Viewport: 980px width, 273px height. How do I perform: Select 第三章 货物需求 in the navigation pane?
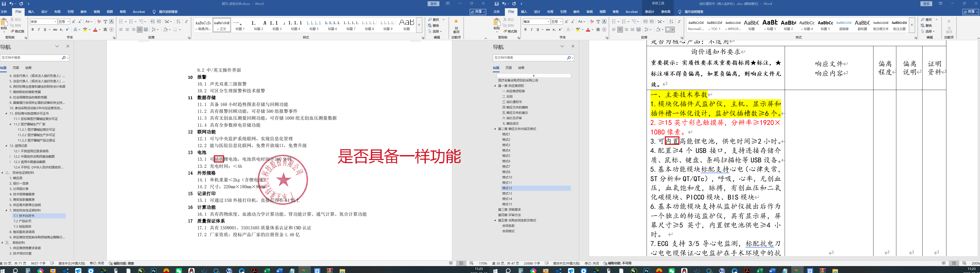[510, 210]
